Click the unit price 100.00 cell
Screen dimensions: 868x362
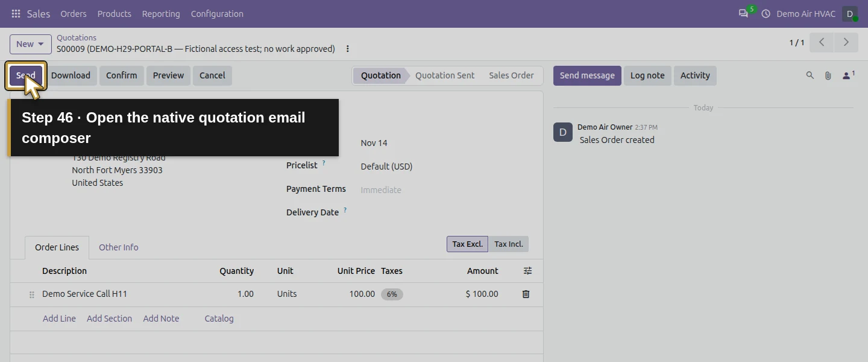click(362, 294)
